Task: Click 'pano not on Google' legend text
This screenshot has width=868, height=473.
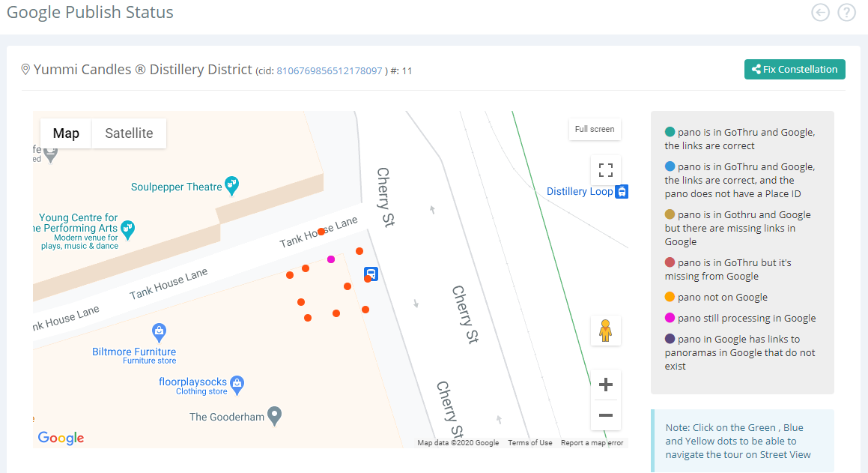Action: tap(723, 298)
